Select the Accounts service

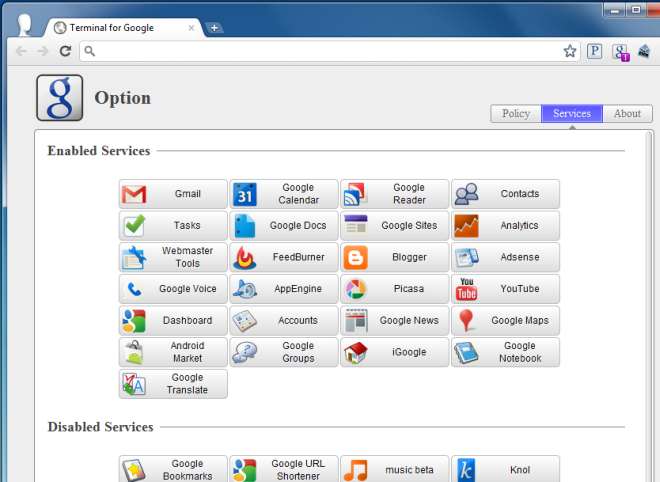coord(284,321)
